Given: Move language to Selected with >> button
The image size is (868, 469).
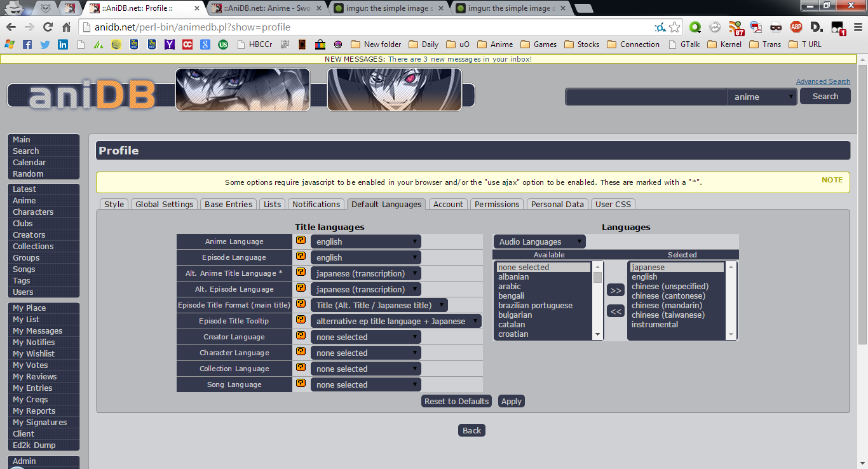Looking at the screenshot, I should (615, 290).
